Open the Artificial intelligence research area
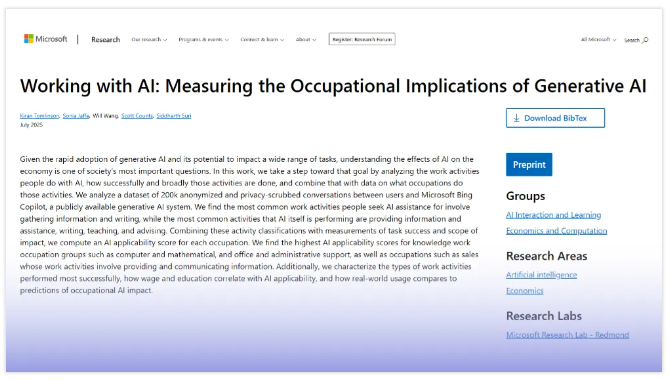The height and width of the screenshot is (381, 669). click(541, 275)
